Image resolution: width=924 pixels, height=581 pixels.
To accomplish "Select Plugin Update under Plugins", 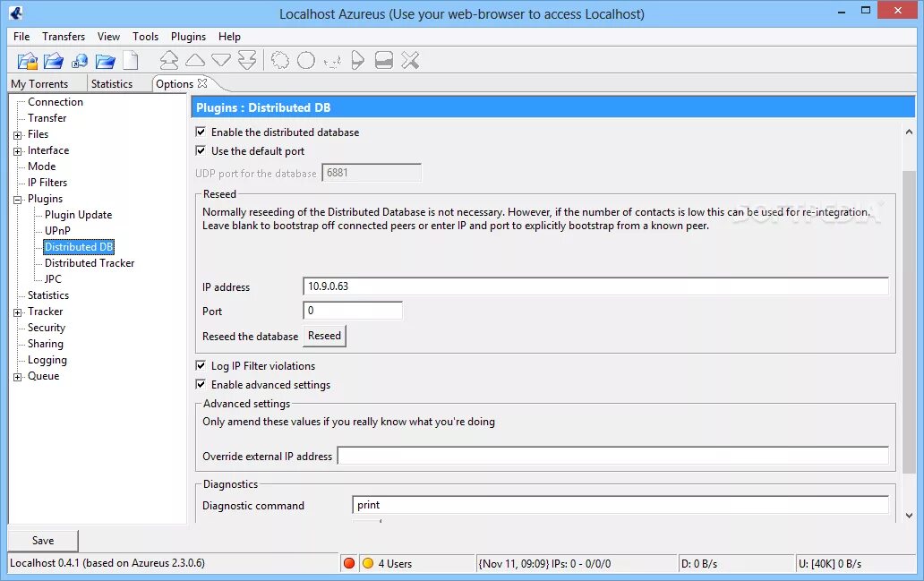I will [x=79, y=215].
